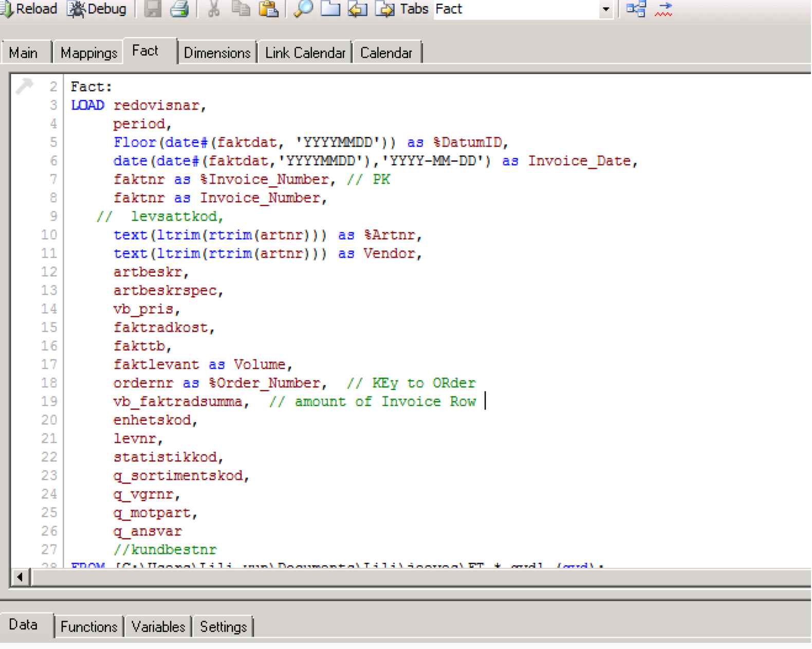812x649 pixels.
Task: Copy selection with copy icon
Action: 241,9
